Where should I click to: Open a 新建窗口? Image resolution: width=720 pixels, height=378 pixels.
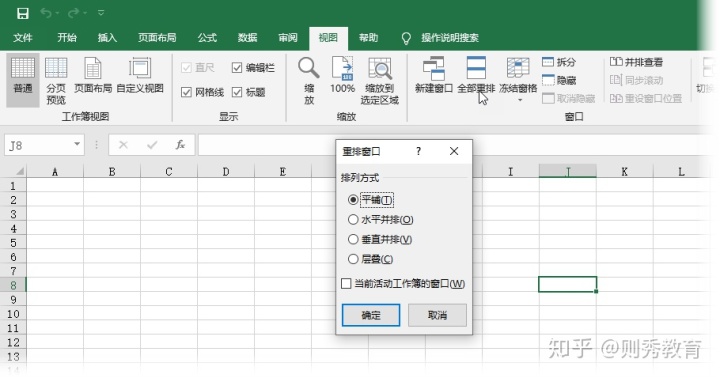[x=434, y=75]
